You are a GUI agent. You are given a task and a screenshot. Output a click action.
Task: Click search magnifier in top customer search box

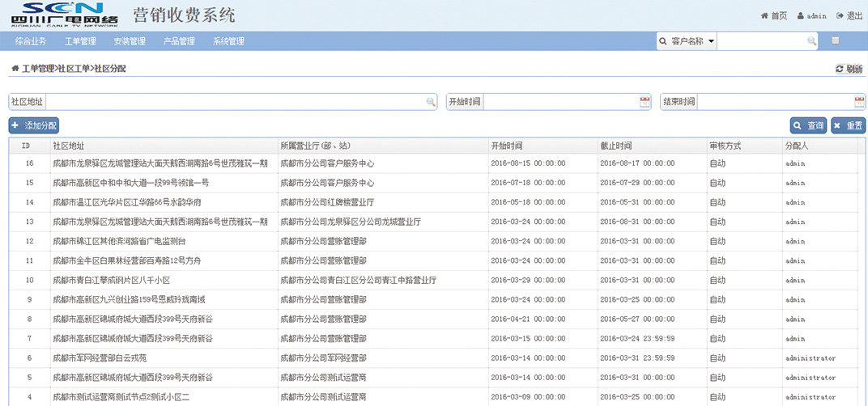(811, 41)
